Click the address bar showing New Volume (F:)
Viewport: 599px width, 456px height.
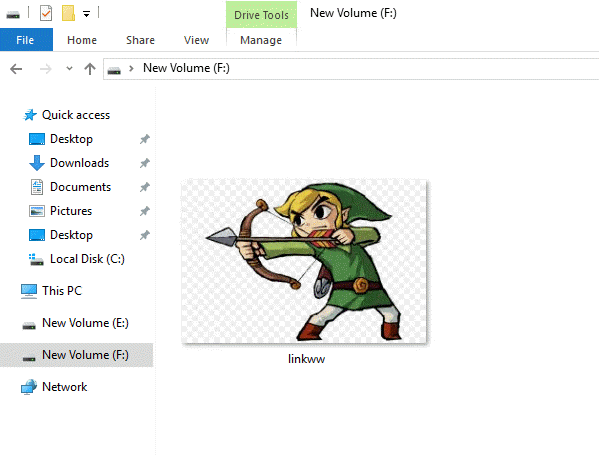(x=351, y=69)
